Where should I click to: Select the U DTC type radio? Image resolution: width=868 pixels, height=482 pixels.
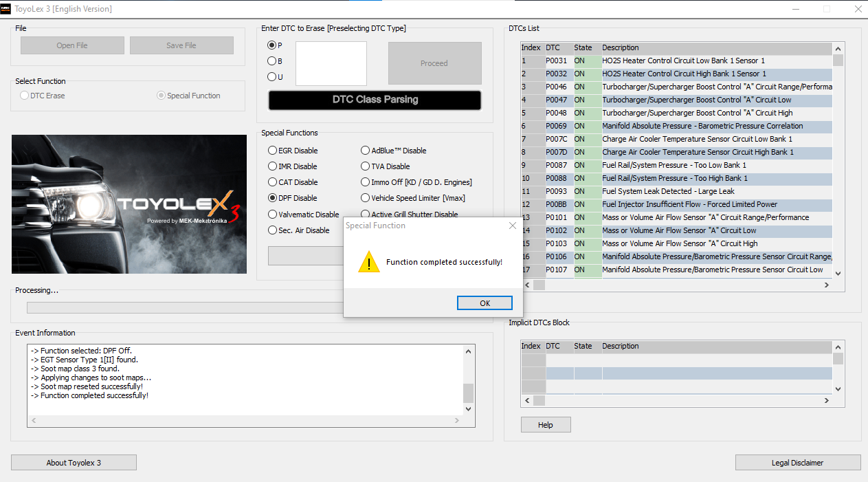pos(272,77)
